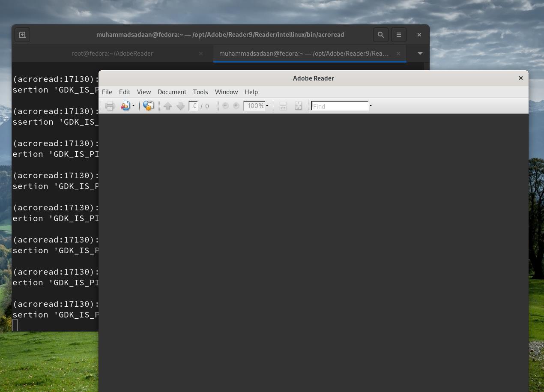
Task: Click the zoom in plus icon
Action: [236, 106]
